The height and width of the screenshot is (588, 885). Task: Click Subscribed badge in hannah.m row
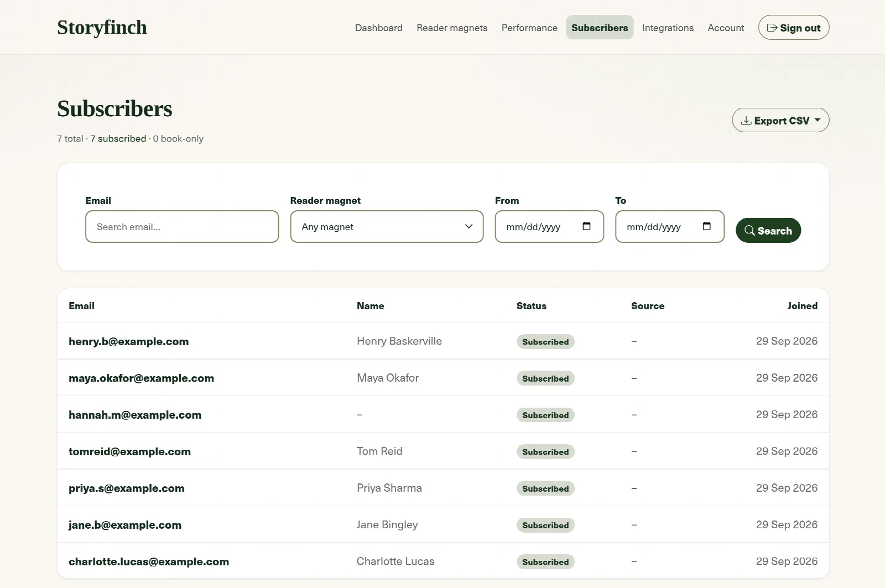545,415
